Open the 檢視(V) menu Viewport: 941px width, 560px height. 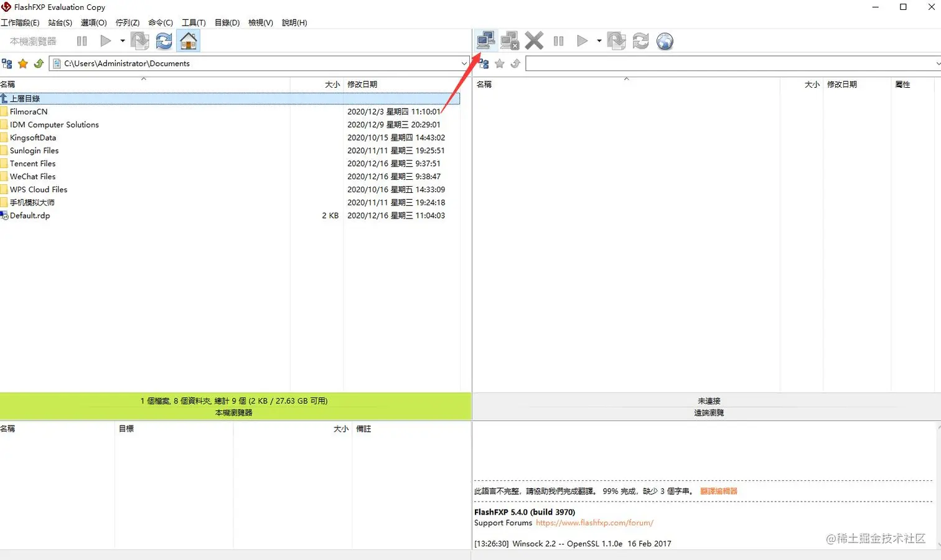click(x=261, y=22)
